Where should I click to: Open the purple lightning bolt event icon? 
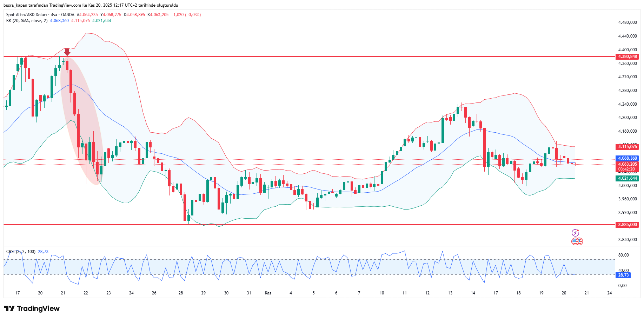(575, 233)
